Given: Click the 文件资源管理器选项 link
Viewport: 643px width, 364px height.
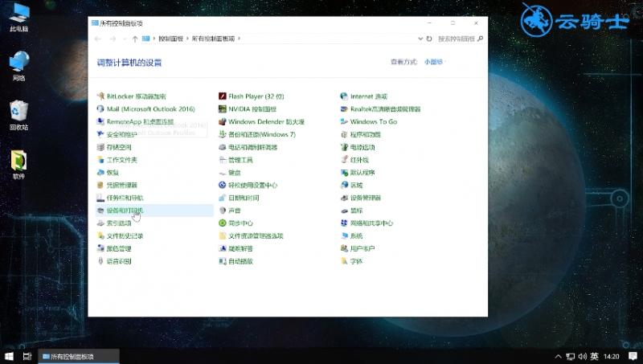Looking at the screenshot, I should (256, 236).
